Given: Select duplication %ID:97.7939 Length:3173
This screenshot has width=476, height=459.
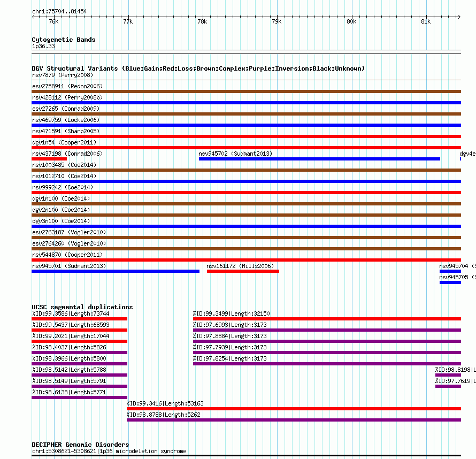Looking at the screenshot, I should click(327, 353).
